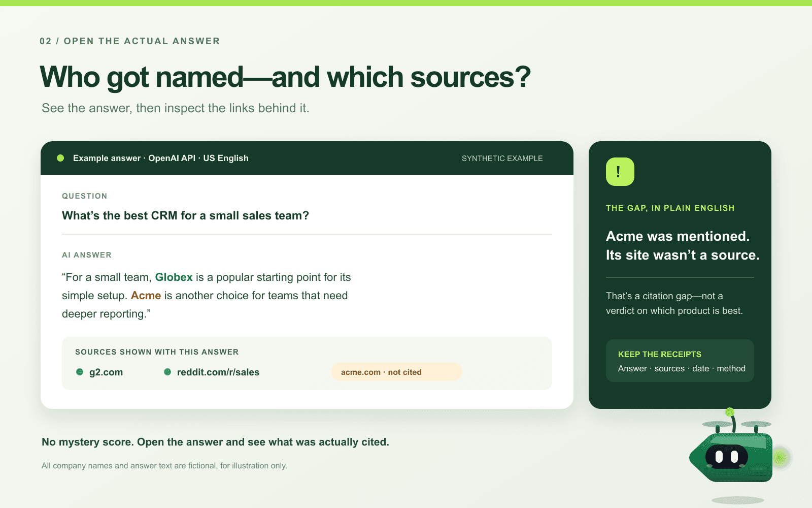Click the fictional names disclaimer text
812x508 pixels.
click(x=164, y=466)
